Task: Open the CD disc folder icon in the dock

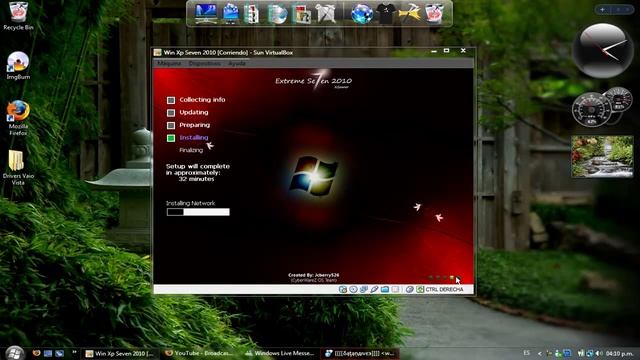Action: tap(277, 13)
